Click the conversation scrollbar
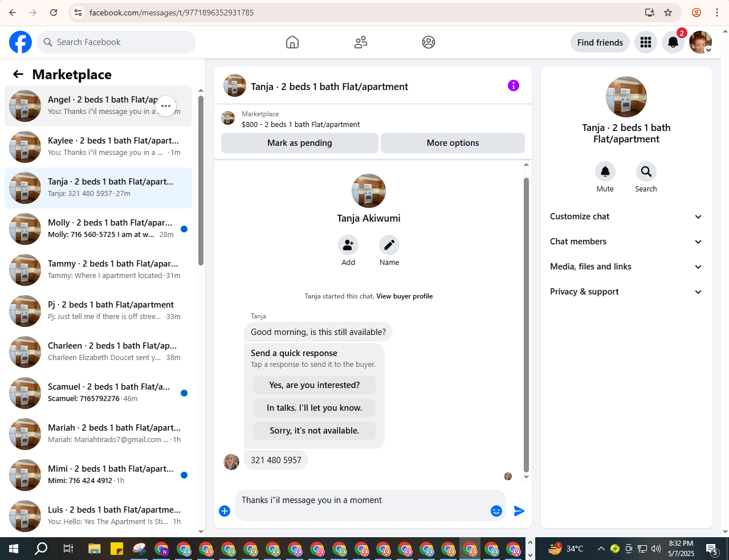The image size is (729, 560). click(526, 325)
